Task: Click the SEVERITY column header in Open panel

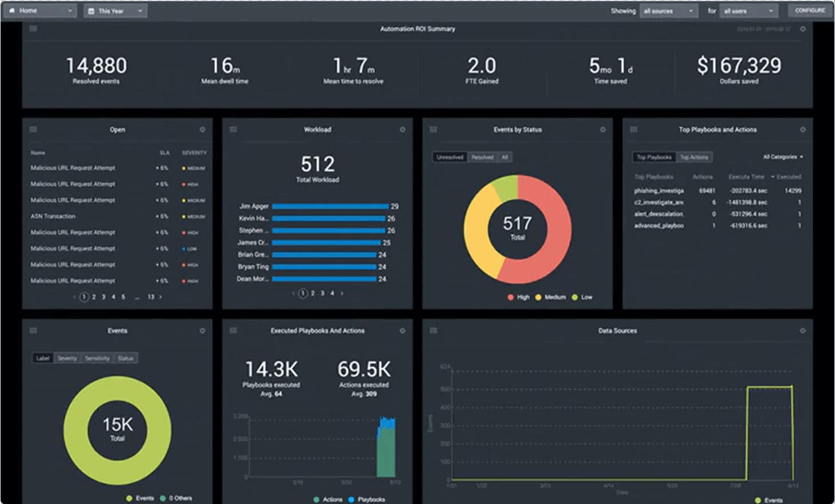Action: coord(194,153)
